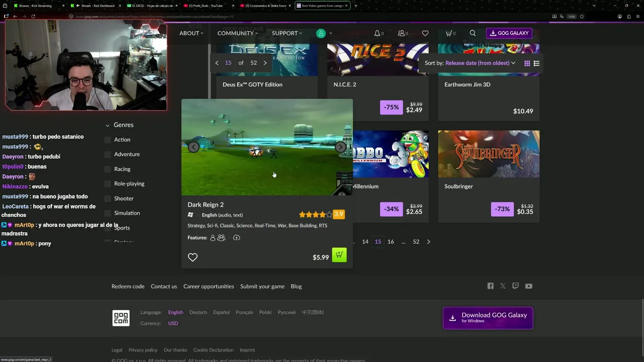The height and width of the screenshot is (362, 644).
Task: Click the single-player feature icon
Action: pos(213,238)
